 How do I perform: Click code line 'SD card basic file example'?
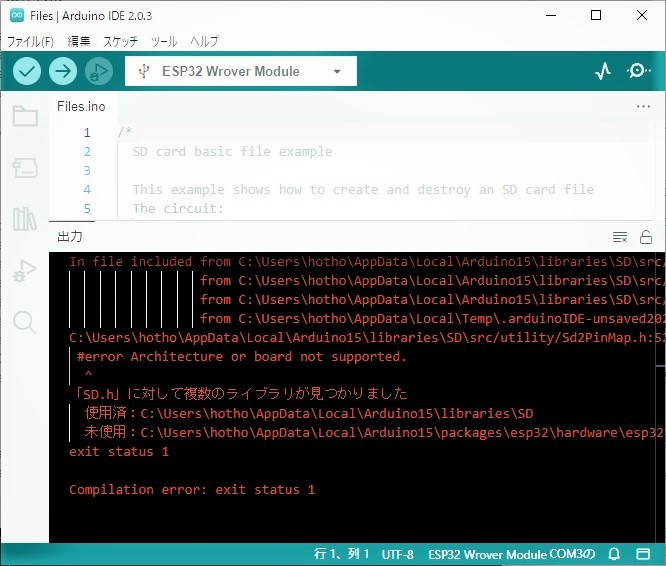(232, 152)
